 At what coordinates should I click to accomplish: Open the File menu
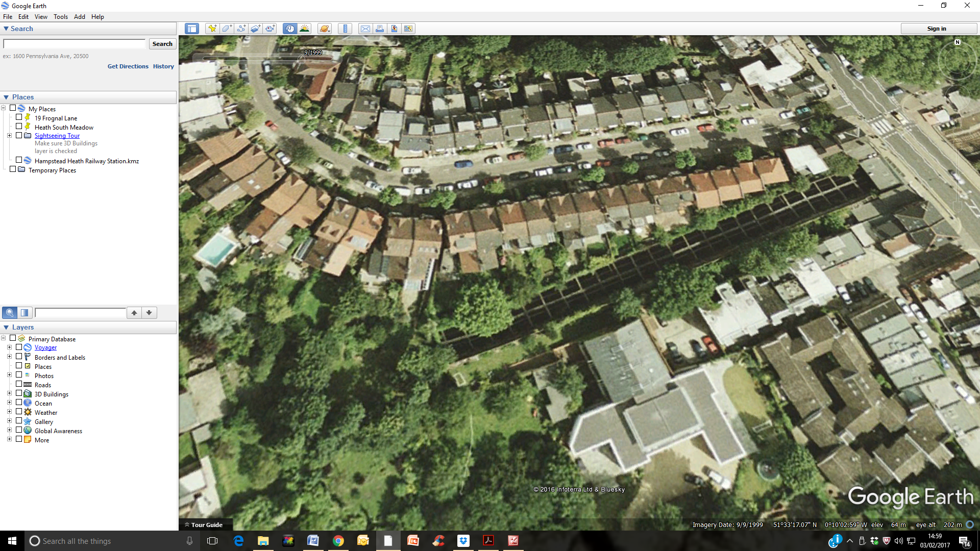8,16
